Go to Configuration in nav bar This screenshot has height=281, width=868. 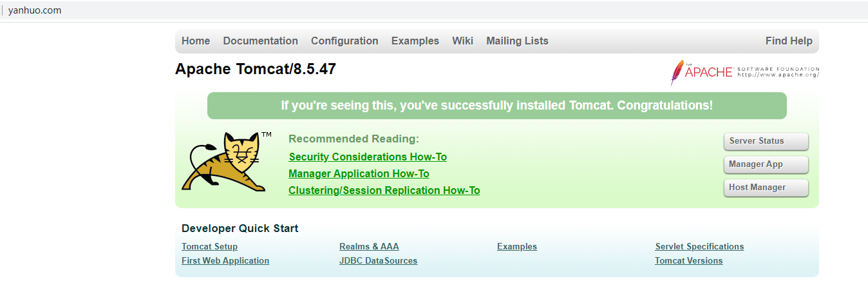(344, 41)
